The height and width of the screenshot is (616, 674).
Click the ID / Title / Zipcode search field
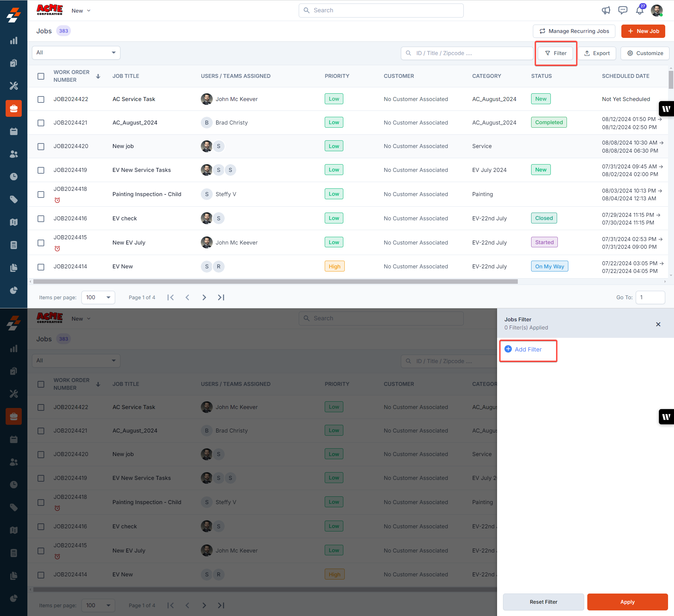tap(467, 53)
